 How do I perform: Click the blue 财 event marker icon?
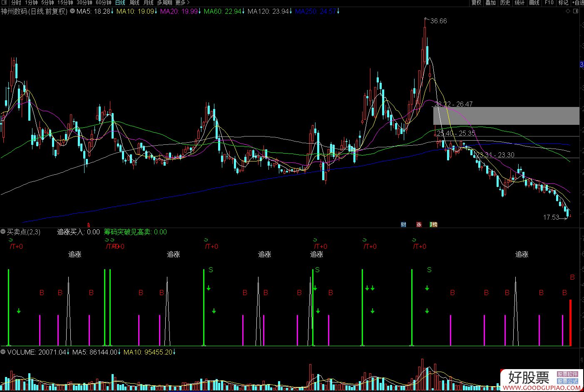click(403, 225)
